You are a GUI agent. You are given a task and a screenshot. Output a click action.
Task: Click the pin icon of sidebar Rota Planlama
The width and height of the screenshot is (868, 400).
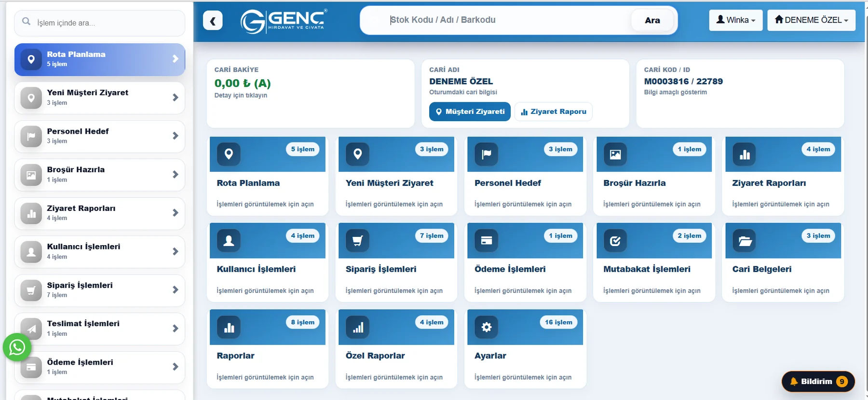point(31,59)
